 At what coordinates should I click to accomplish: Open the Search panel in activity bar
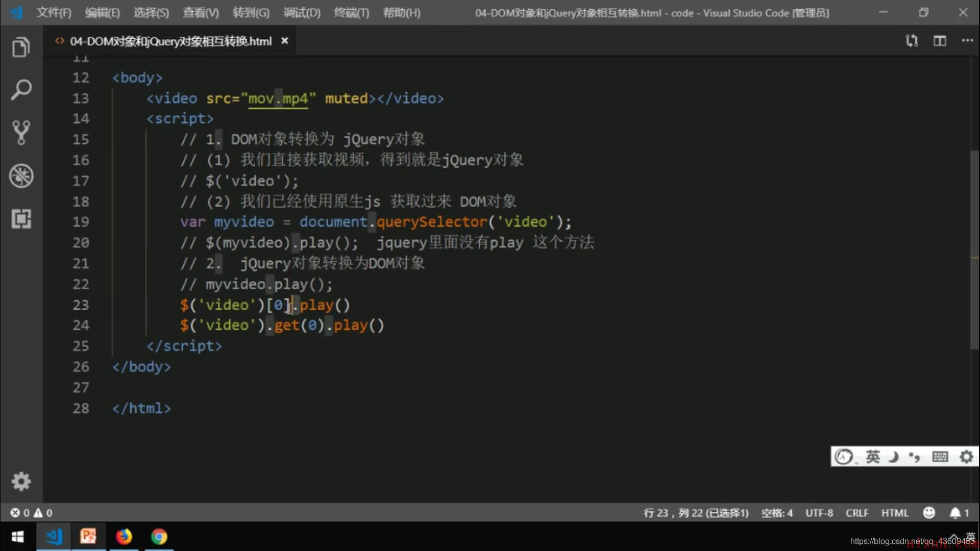point(21,90)
